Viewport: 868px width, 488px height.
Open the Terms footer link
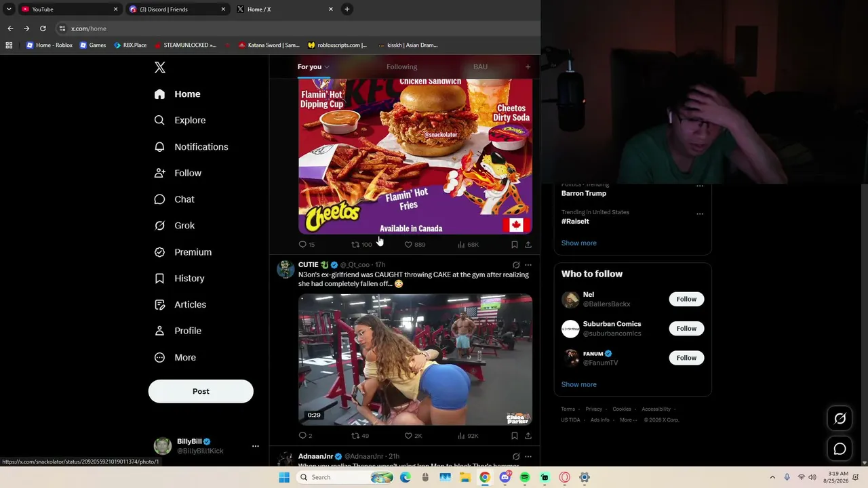568,409
